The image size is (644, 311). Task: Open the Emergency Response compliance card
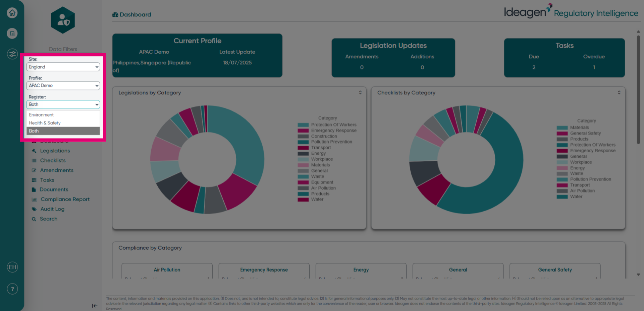pyautogui.click(x=264, y=271)
